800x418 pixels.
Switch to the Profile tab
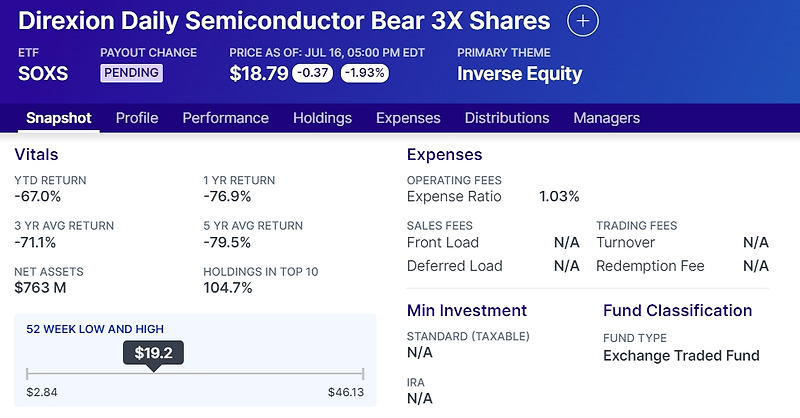(137, 118)
